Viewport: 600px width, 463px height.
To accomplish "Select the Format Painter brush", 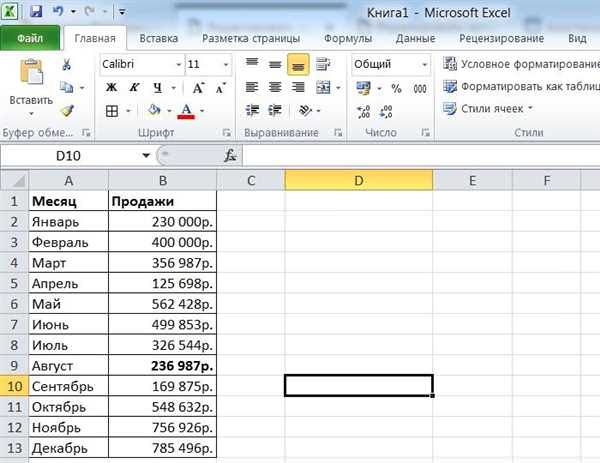I will [x=67, y=111].
